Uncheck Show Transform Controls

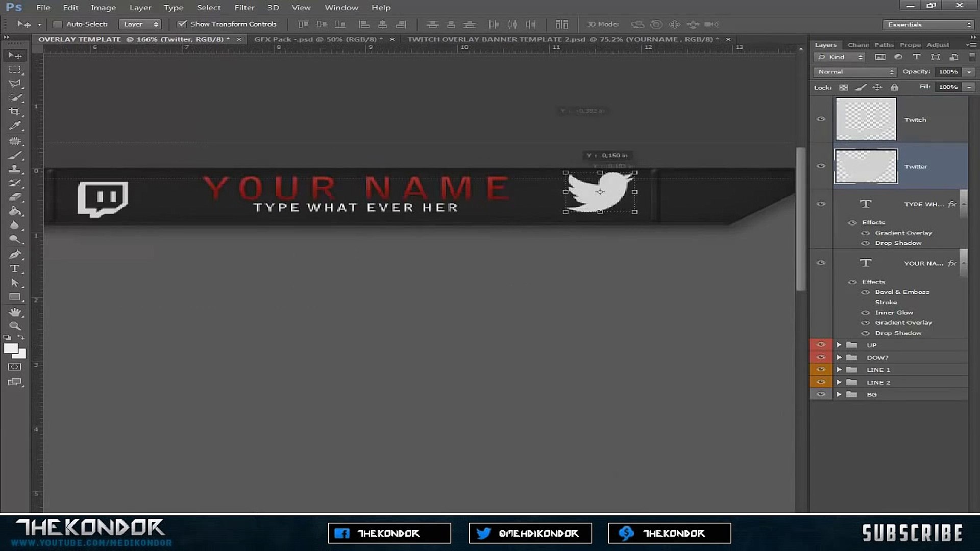point(182,24)
